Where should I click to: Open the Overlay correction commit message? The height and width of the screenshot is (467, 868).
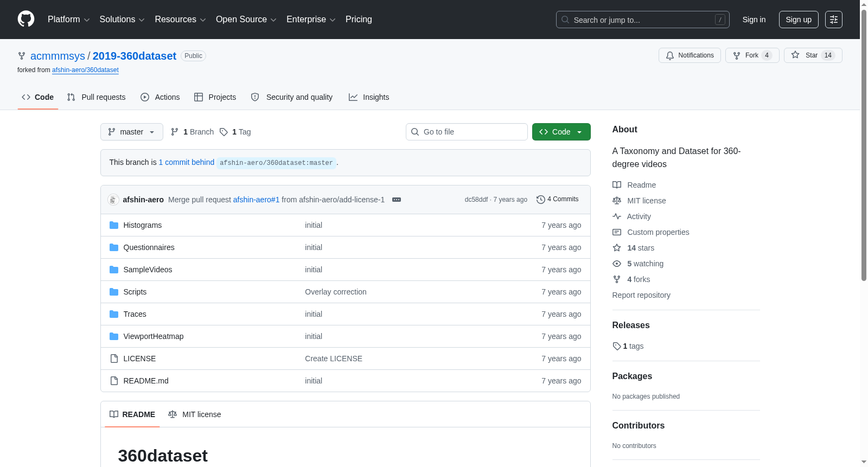click(335, 292)
